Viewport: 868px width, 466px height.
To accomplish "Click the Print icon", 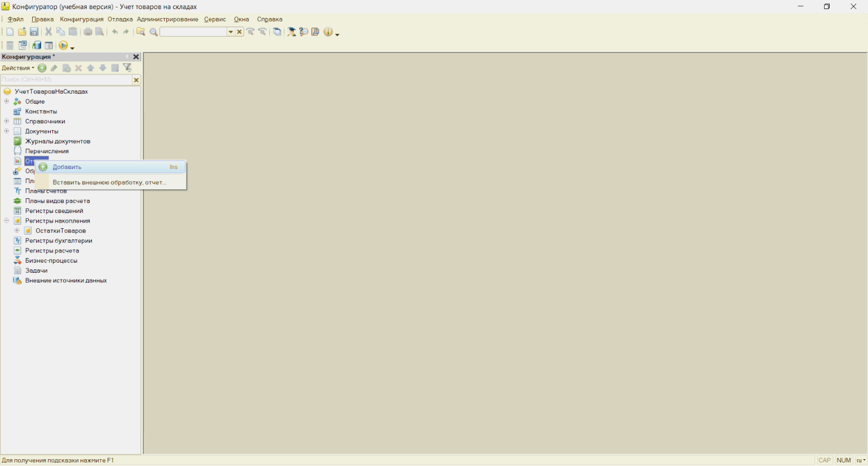I will click(88, 32).
